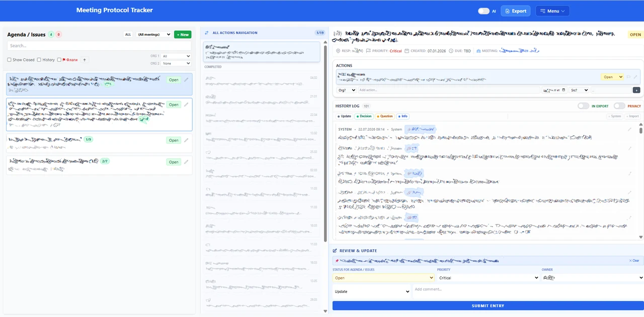Viewport: 644px width, 317px height.
Task: Click the System filter in History Log
Action: click(x=615, y=116)
